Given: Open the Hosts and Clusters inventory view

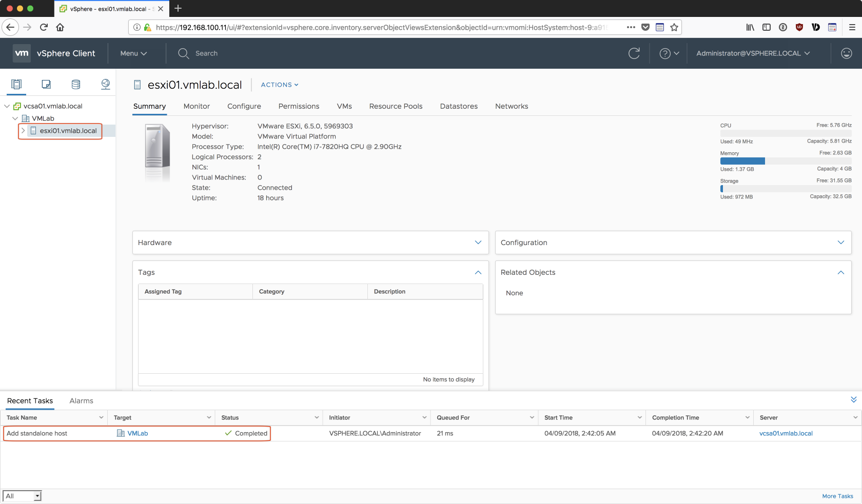Looking at the screenshot, I should 16,85.
